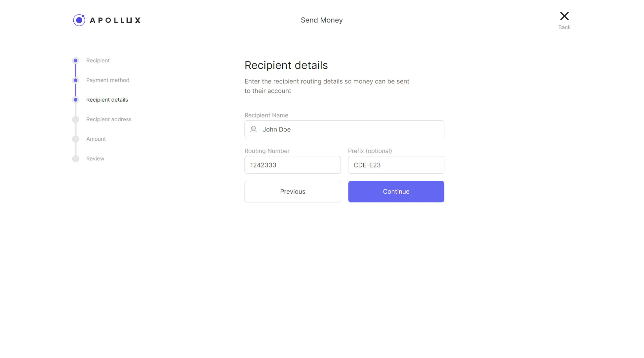Click the Recipient address step indicator dot
The image size is (644, 358).
76,119
